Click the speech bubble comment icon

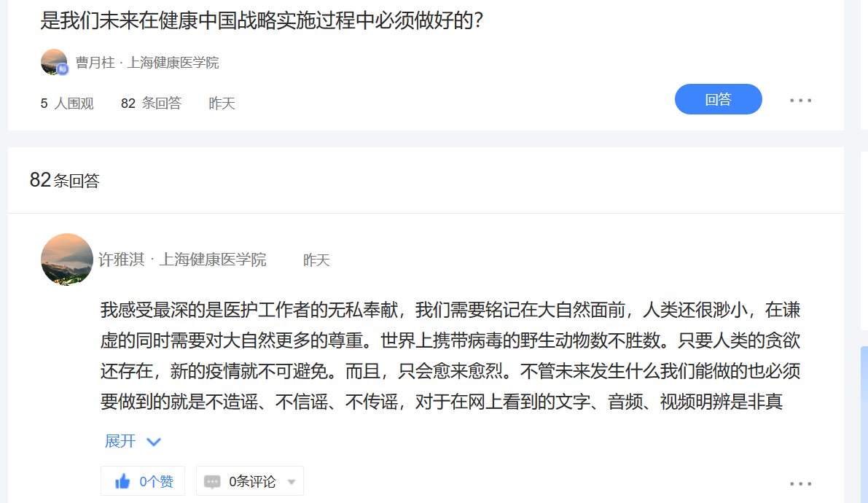212,482
